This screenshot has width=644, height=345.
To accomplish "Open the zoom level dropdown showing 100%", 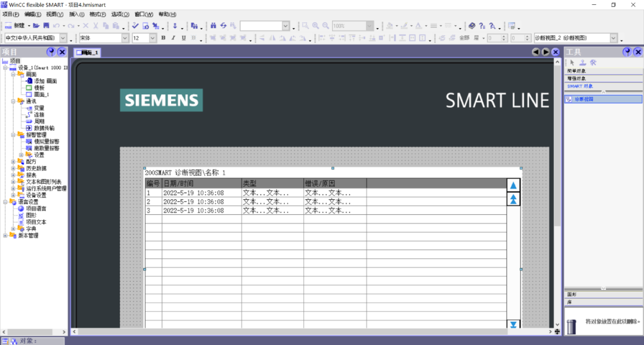I will click(x=369, y=26).
